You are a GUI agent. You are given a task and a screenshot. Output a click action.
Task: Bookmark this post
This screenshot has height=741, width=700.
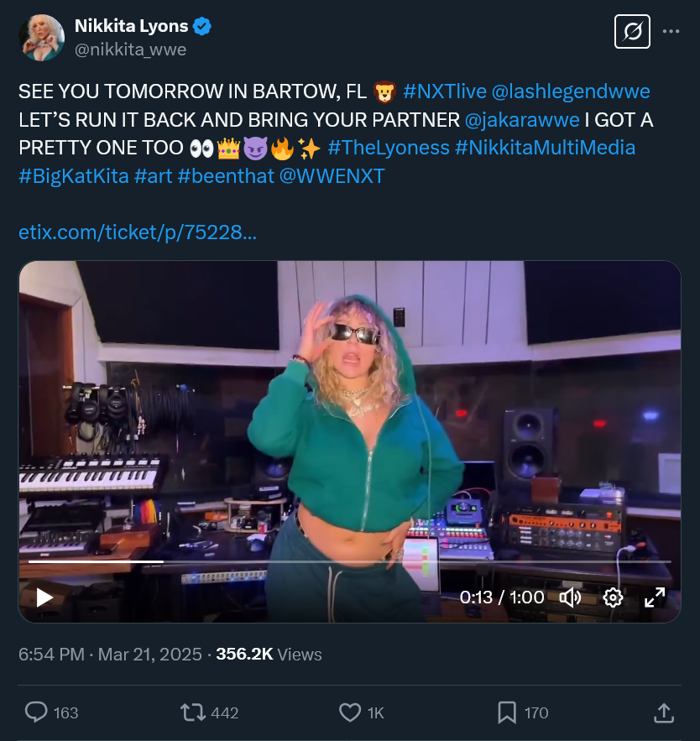click(507, 712)
